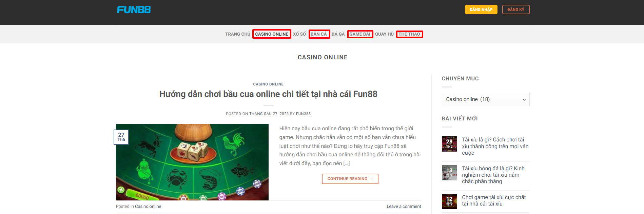Click the FUN88 logo
The width and height of the screenshot is (644, 214).
(x=134, y=9)
